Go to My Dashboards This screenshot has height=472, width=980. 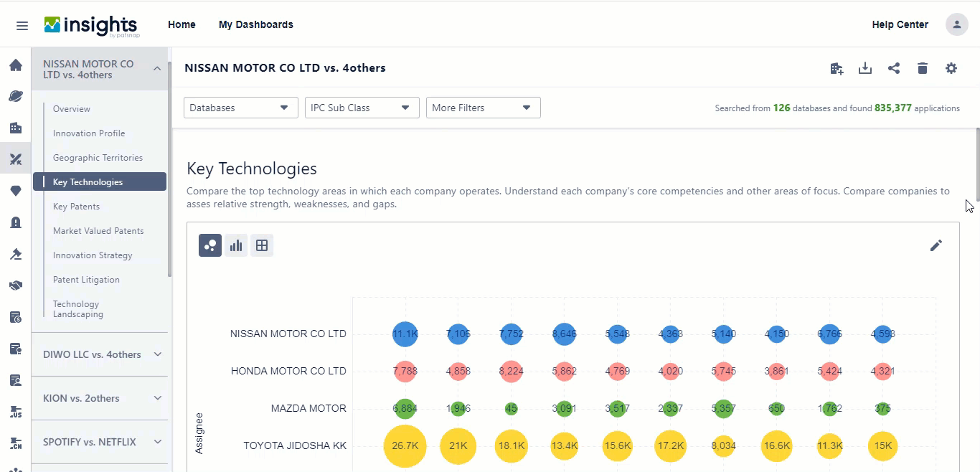click(256, 24)
